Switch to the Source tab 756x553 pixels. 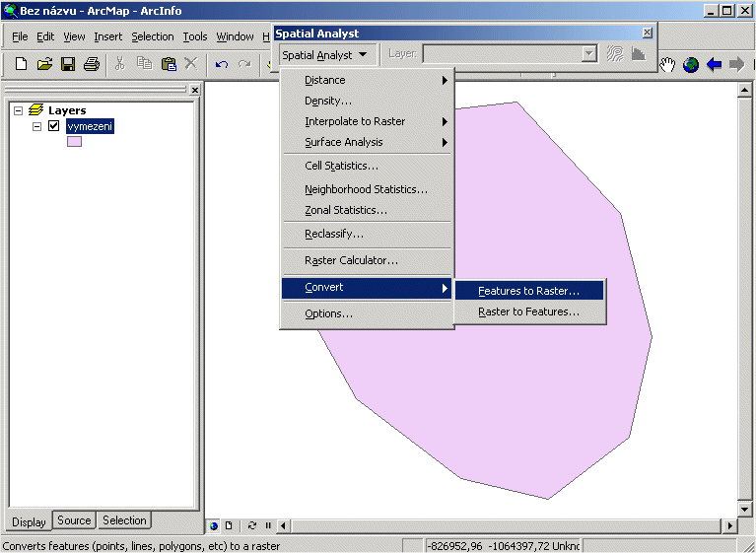(x=74, y=520)
